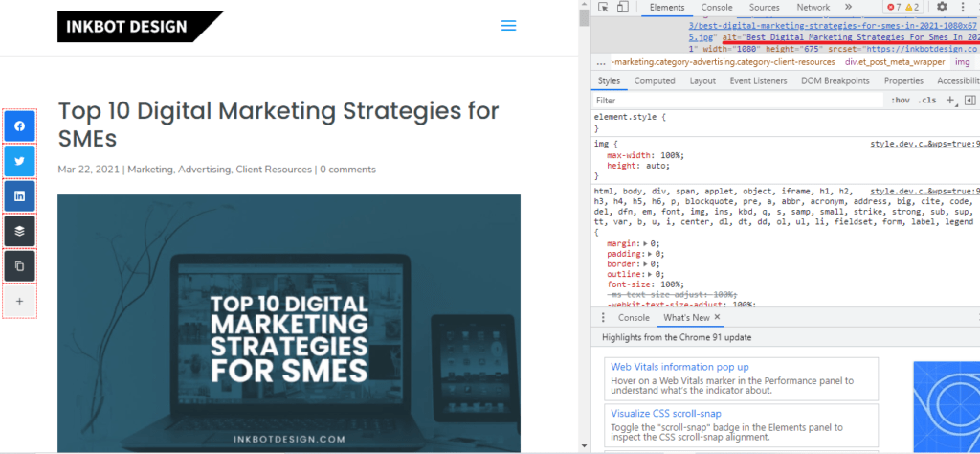
Task: Share the article on LinkedIn
Action: click(x=19, y=196)
